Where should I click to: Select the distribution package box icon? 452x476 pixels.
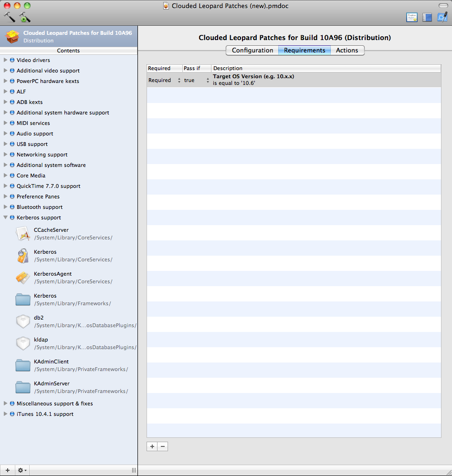(12, 37)
